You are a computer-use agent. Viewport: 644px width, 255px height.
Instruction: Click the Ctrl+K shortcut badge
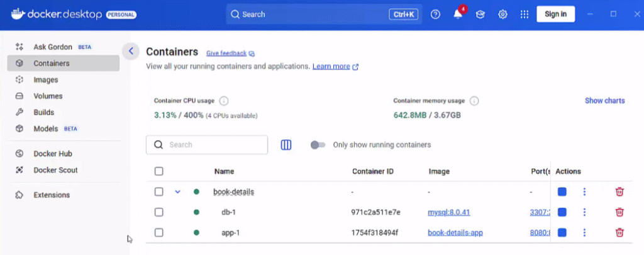tap(404, 14)
